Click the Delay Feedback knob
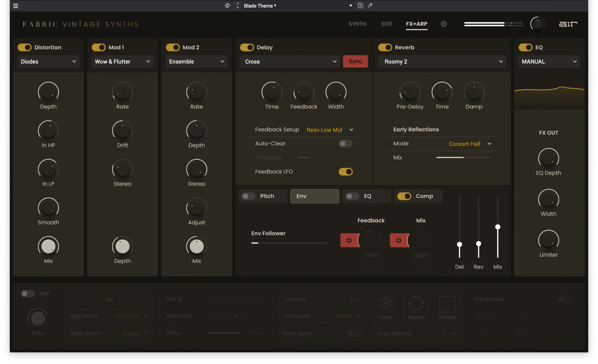The width and height of the screenshot is (598, 364). point(304,92)
